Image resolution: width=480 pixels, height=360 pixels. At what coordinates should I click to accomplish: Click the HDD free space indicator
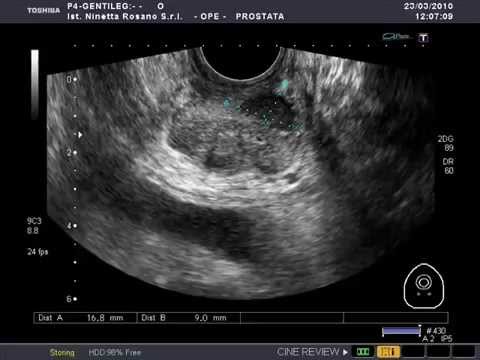[115, 352]
